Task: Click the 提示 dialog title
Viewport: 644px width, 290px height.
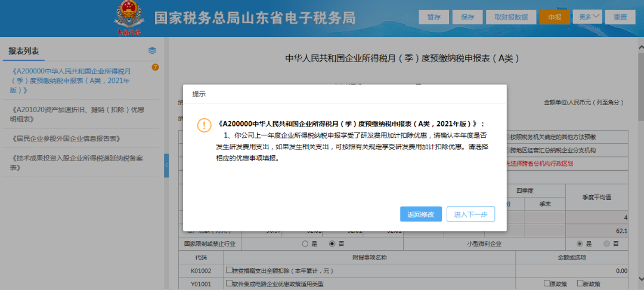Action: tap(199, 94)
